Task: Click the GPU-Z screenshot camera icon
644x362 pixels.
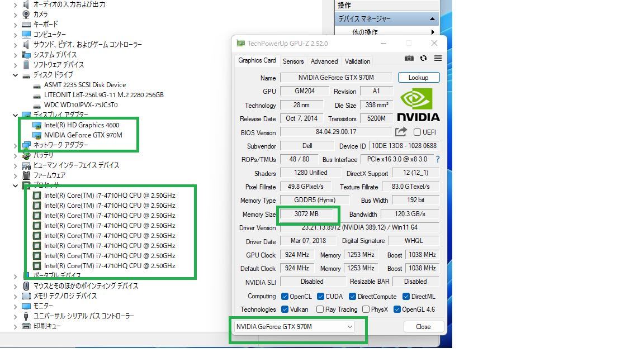Action: (x=409, y=59)
